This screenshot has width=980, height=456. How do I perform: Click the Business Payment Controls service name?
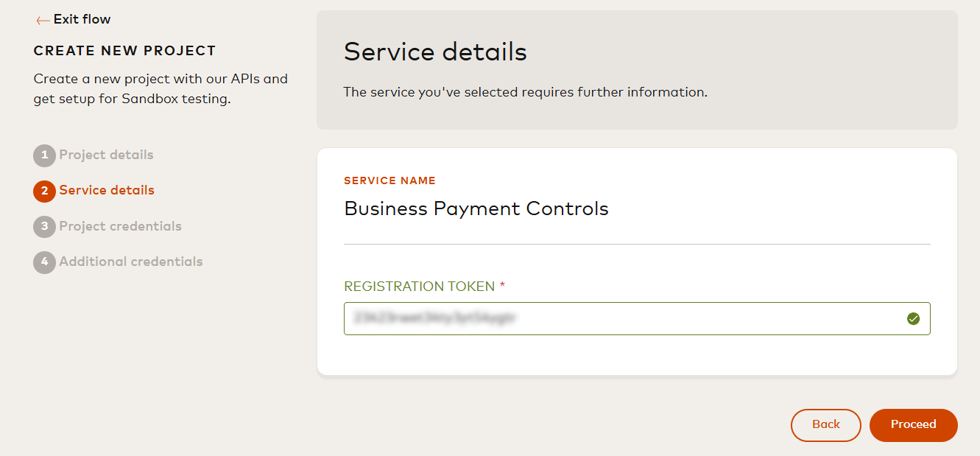pyautogui.click(x=476, y=208)
